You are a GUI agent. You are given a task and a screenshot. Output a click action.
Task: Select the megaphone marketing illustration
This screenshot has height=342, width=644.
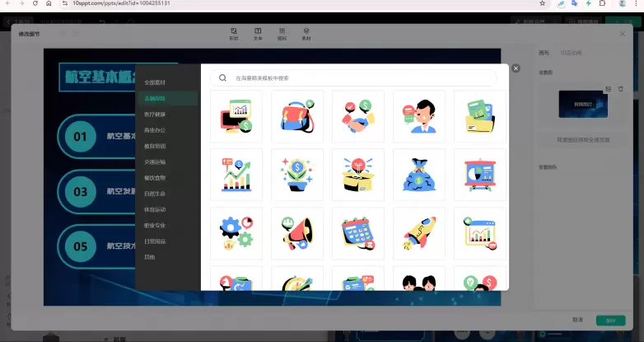[x=296, y=233]
